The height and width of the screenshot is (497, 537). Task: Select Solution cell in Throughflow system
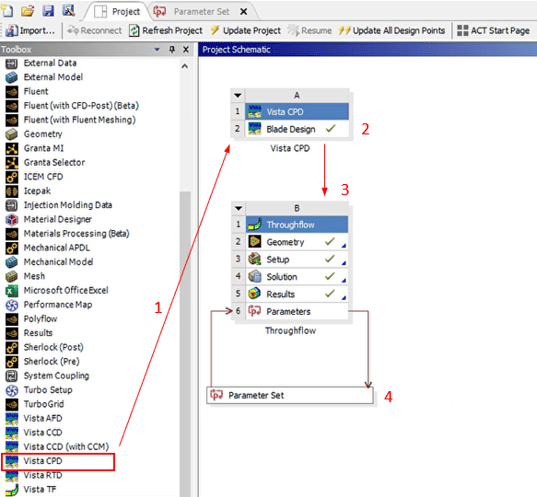pyautogui.click(x=297, y=277)
